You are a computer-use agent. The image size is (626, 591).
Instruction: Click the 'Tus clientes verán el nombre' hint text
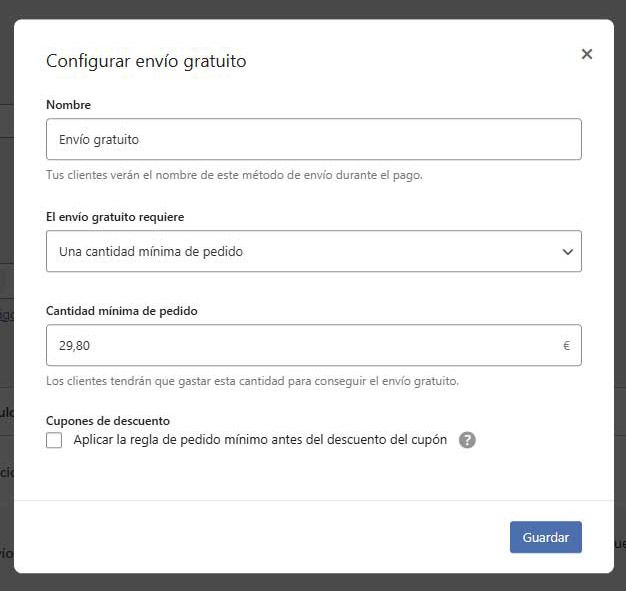click(x=234, y=175)
